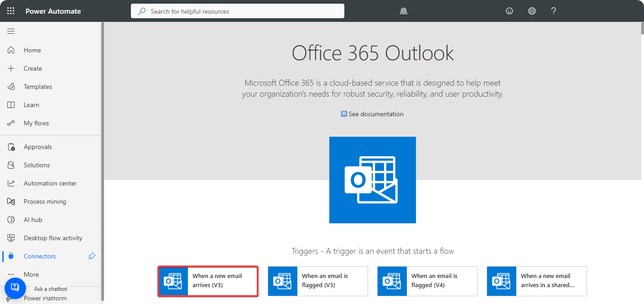644x304 pixels.
Task: Go to Home in sidebar
Action: [32, 50]
